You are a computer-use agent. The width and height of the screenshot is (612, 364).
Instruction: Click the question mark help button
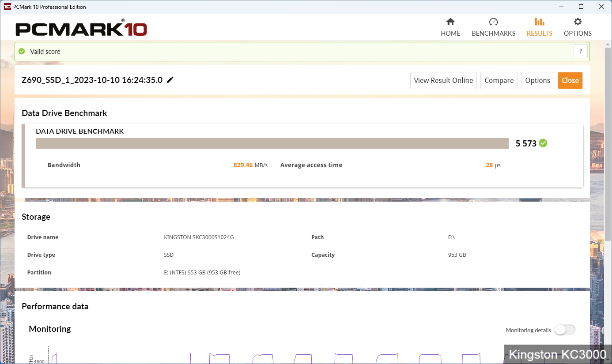(x=581, y=51)
